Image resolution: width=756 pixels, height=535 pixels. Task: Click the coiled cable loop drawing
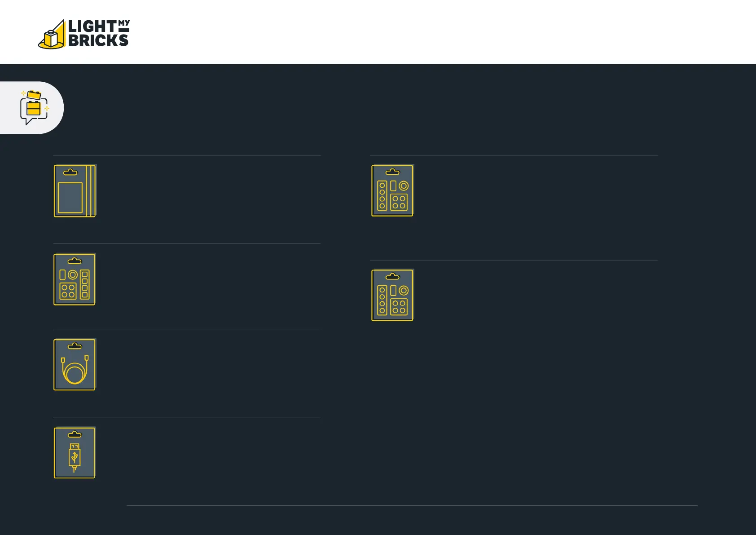[x=75, y=372]
